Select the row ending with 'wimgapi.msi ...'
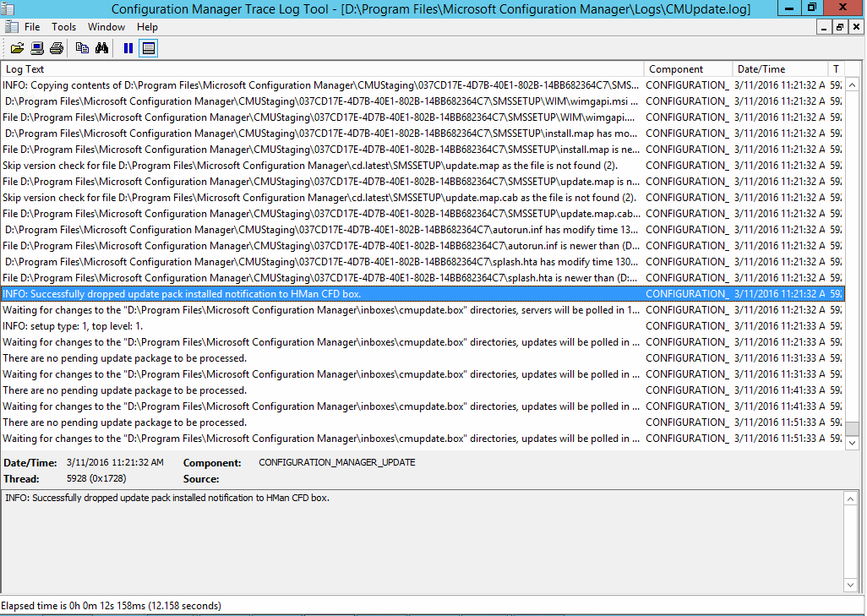 (423, 101)
